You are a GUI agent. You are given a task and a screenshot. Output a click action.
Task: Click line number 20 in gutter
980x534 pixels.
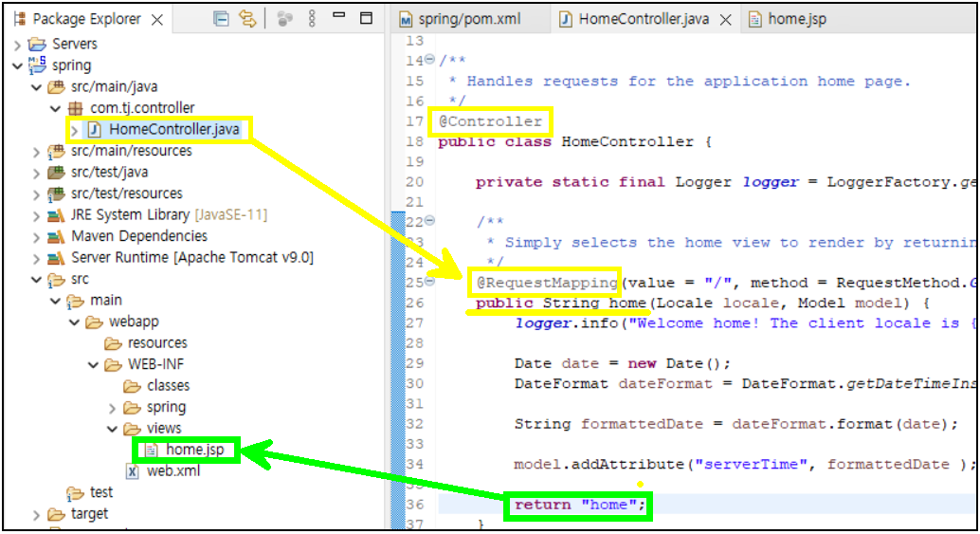414,182
